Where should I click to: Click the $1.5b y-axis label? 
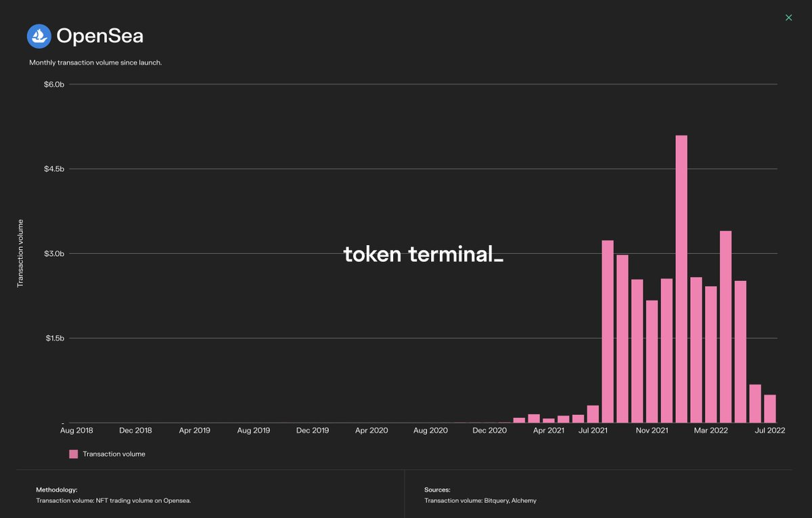point(54,338)
